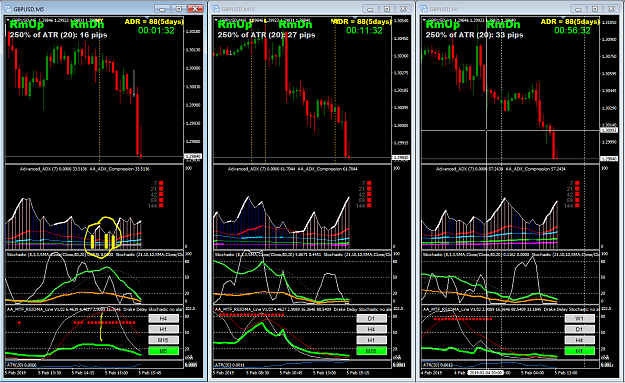The image size is (625, 383).
Task: Click the green H1 button in GBPUSD,H1 window
Action: tap(580, 351)
